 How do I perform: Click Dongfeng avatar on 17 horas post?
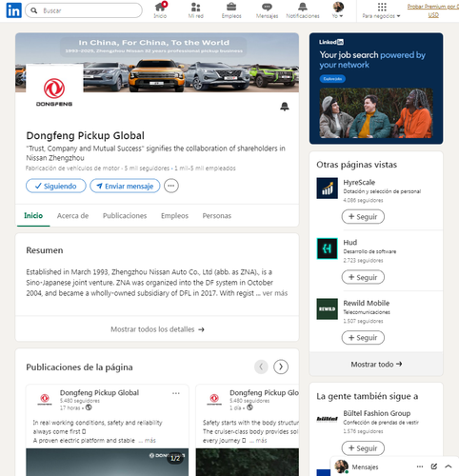pyautogui.click(x=45, y=399)
